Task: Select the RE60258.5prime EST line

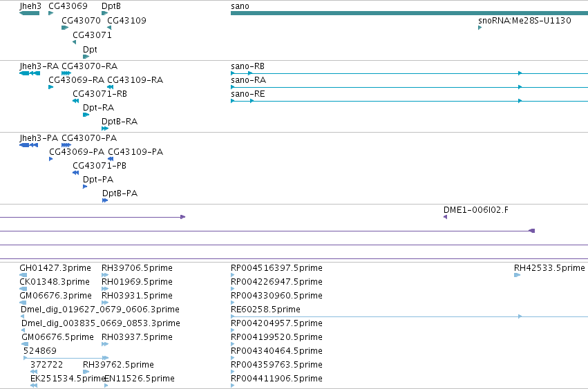Action: pyautogui.click(x=409, y=316)
